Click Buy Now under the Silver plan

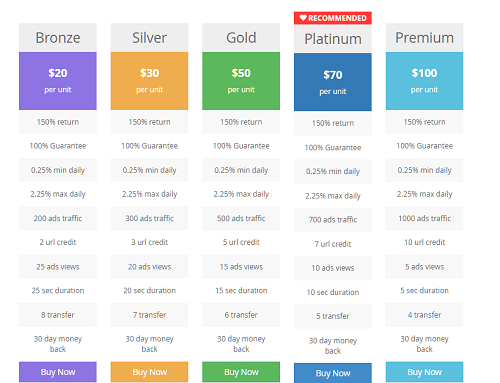(x=149, y=372)
